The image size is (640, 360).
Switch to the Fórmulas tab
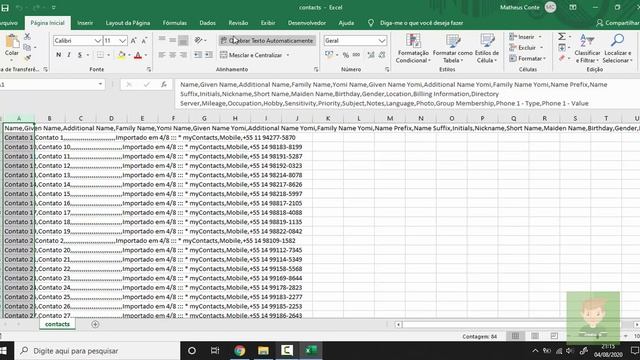[x=175, y=23]
